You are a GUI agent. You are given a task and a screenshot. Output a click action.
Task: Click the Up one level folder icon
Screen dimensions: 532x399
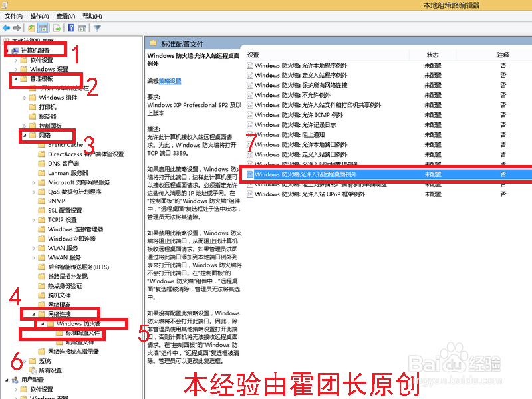(31, 28)
